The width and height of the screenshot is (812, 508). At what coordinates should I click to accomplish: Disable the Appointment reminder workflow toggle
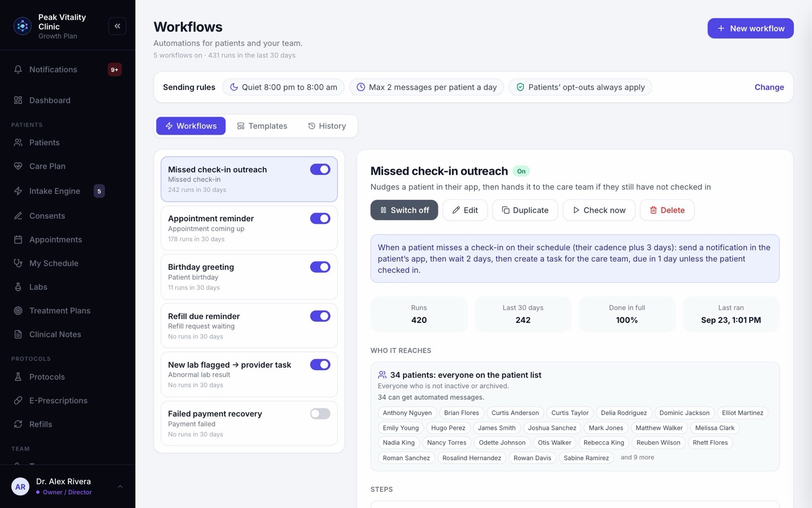[320, 218]
